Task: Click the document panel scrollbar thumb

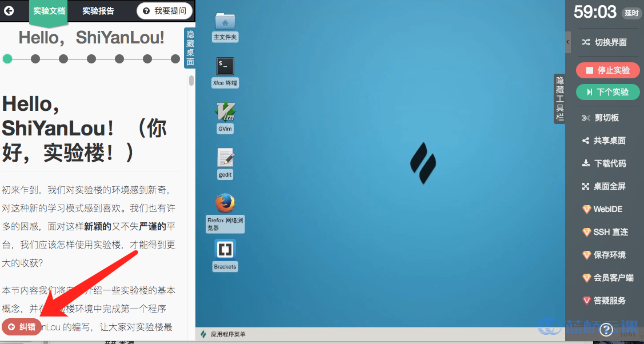Action: tap(191, 80)
